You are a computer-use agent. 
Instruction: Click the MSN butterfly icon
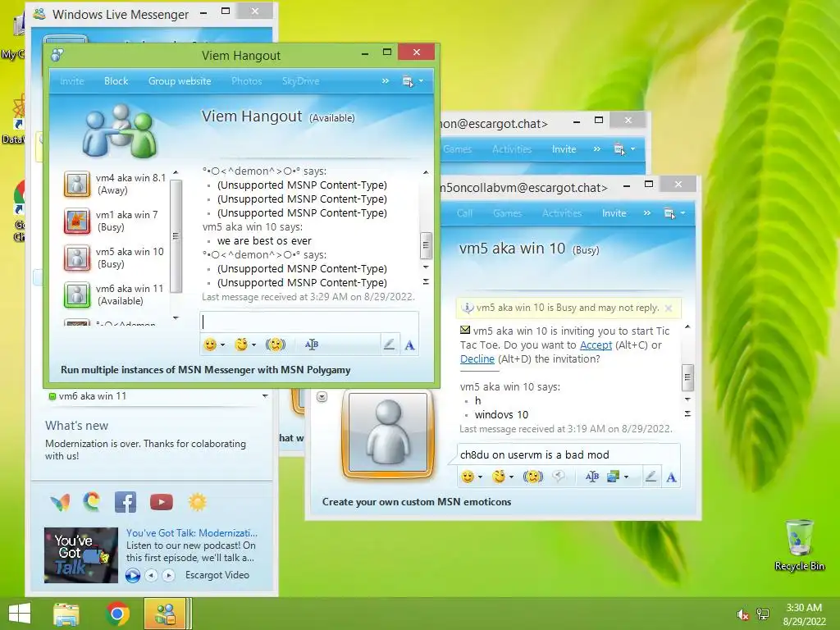(x=60, y=503)
